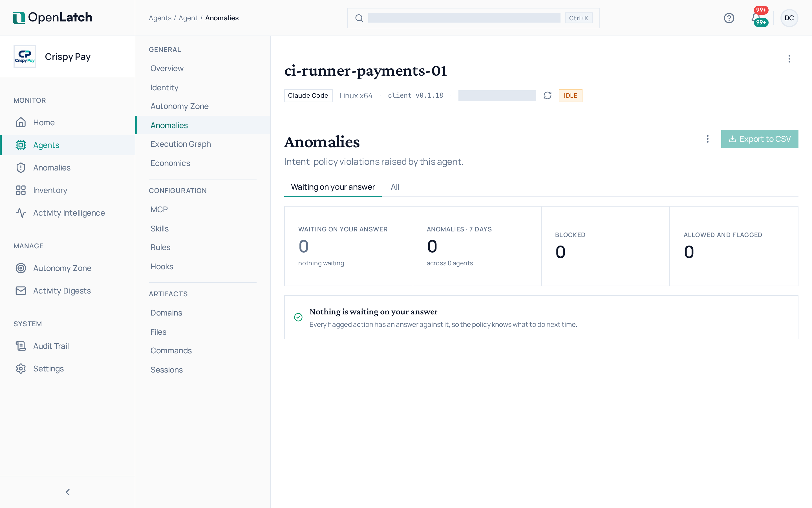Click the Autonomy Zone target icon under Manage
Screen dimensions: 812x508
(x=21, y=268)
